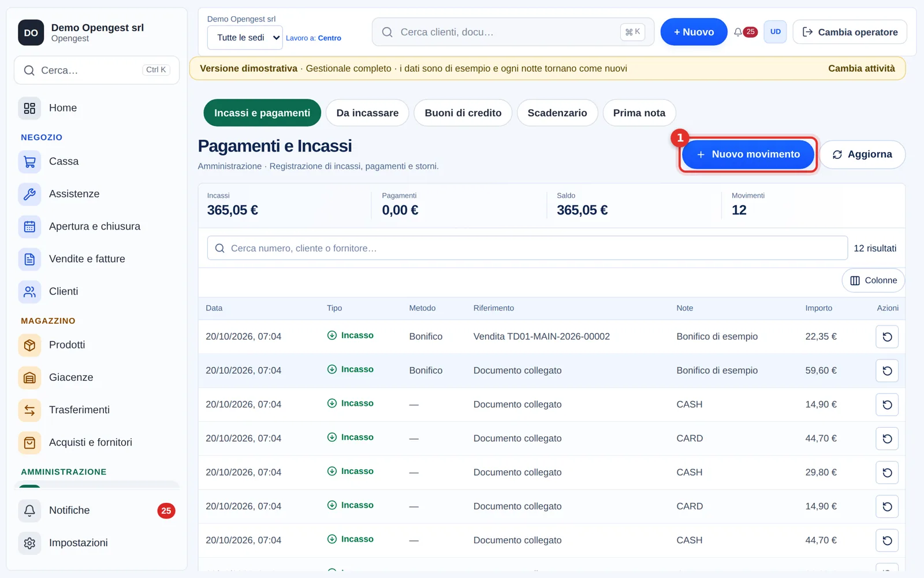Select the Incassi e pagamenti tab
924x578 pixels.
tap(262, 113)
